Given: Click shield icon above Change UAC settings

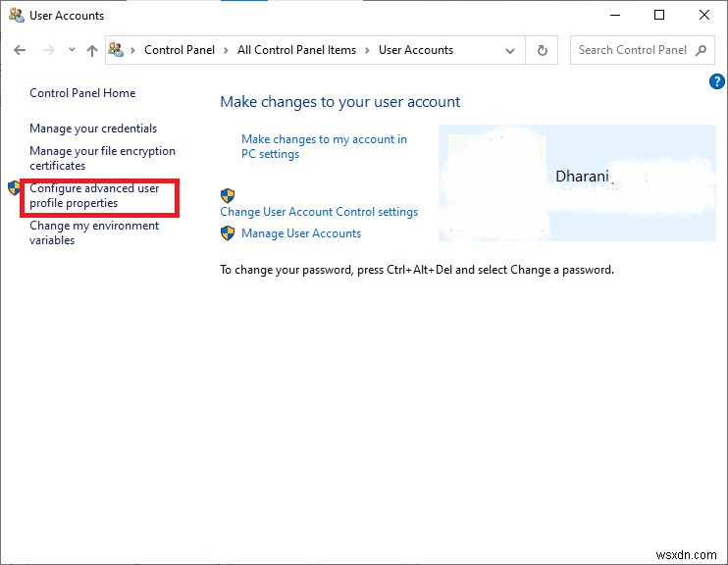Looking at the screenshot, I should pos(228,195).
